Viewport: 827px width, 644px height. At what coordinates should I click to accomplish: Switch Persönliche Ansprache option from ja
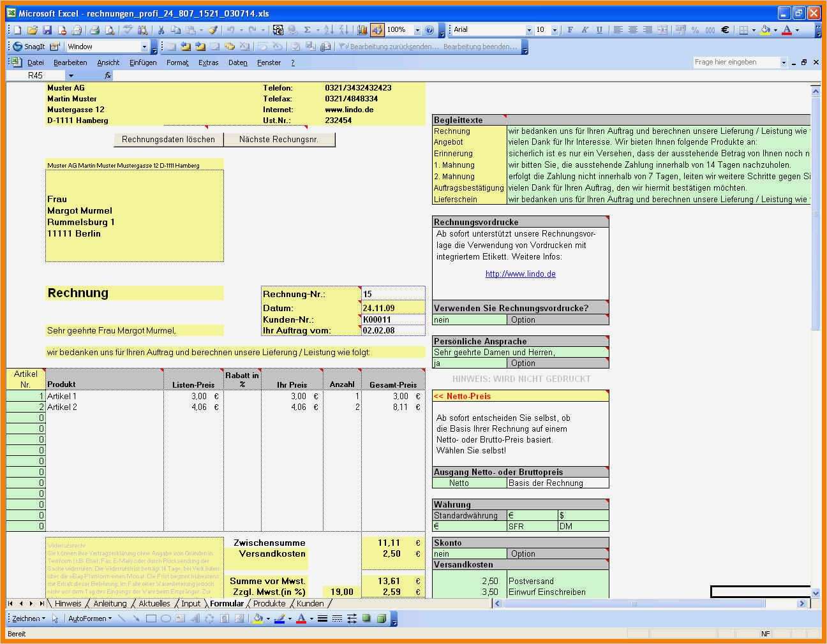coord(469,363)
